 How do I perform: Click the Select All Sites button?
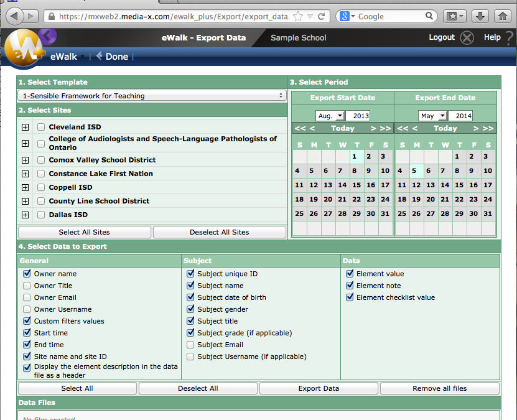pyautogui.click(x=85, y=232)
